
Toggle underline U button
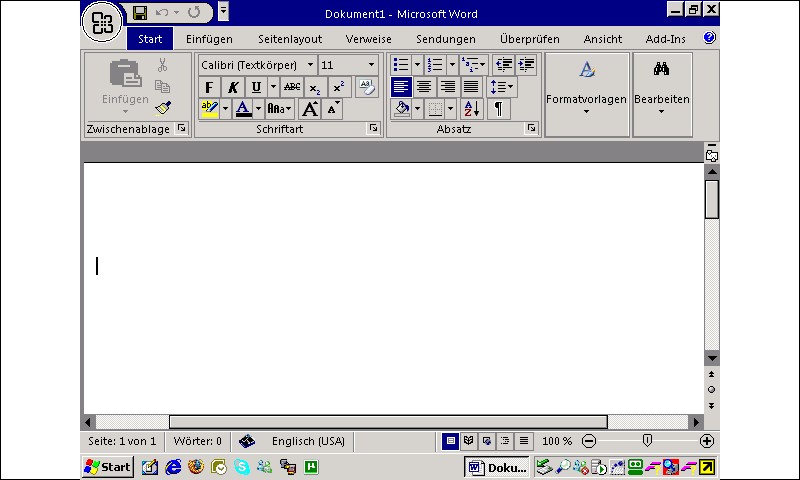click(x=256, y=87)
